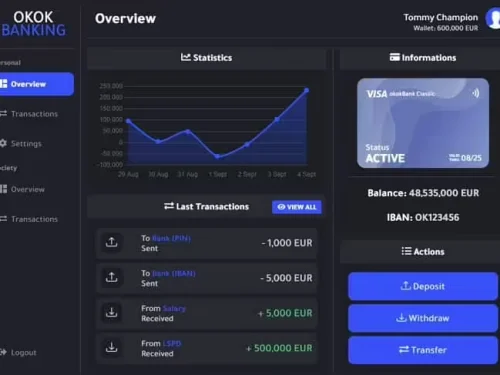Click the Actions list icon
The image size is (500, 375).
pyautogui.click(x=406, y=251)
